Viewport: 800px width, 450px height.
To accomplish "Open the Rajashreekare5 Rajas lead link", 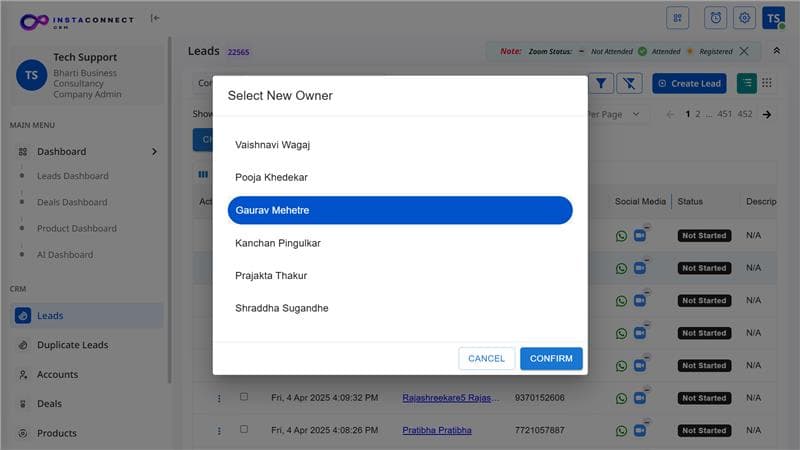I will 451,398.
